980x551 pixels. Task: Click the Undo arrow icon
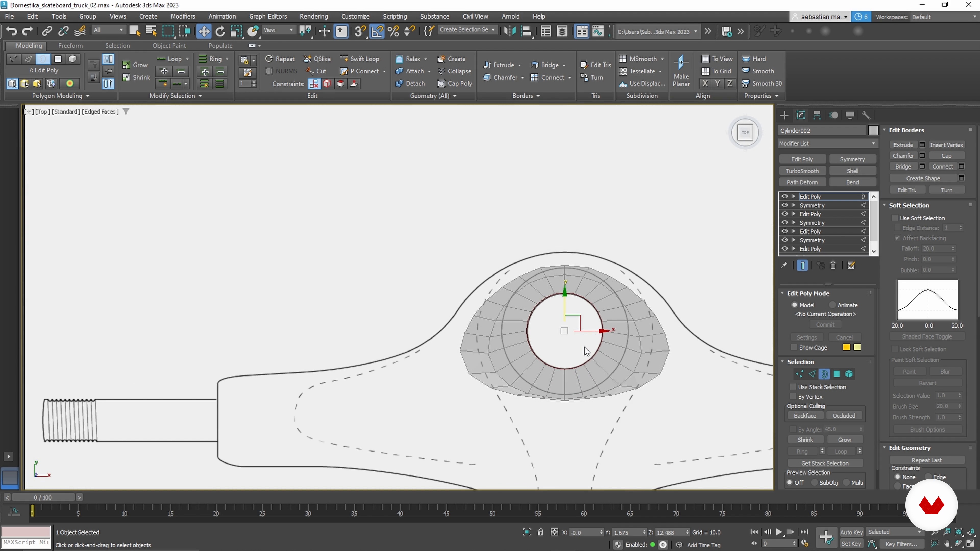(11, 31)
